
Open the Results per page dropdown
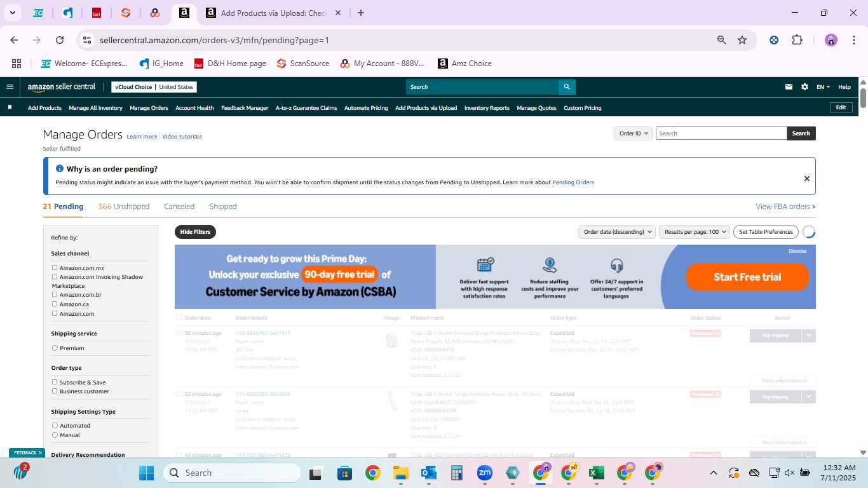[694, 232]
